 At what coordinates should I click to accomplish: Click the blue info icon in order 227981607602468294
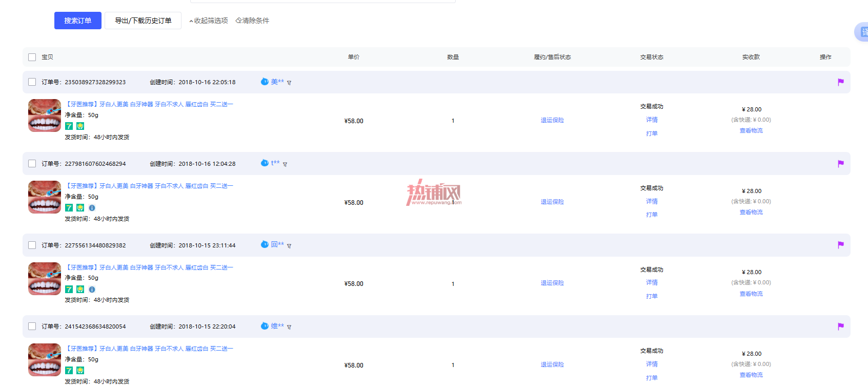click(x=92, y=208)
